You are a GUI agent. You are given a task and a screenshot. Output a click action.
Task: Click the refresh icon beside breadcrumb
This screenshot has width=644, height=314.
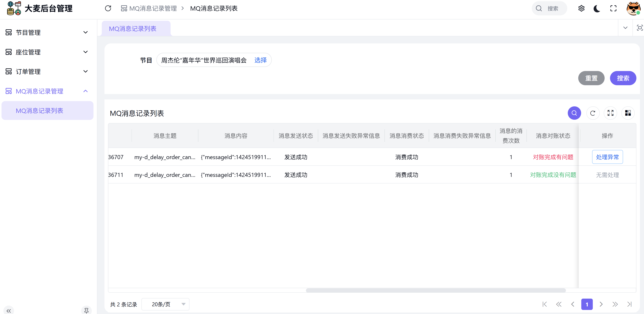108,8
